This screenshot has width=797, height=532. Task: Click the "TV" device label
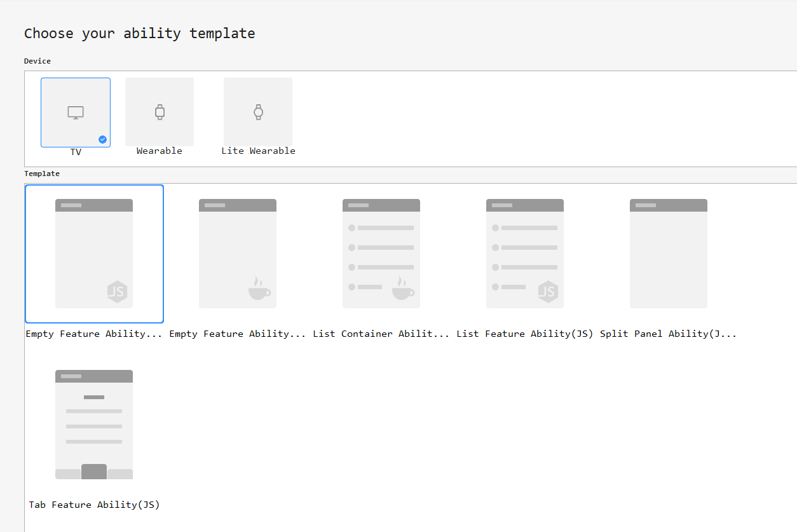(x=76, y=153)
